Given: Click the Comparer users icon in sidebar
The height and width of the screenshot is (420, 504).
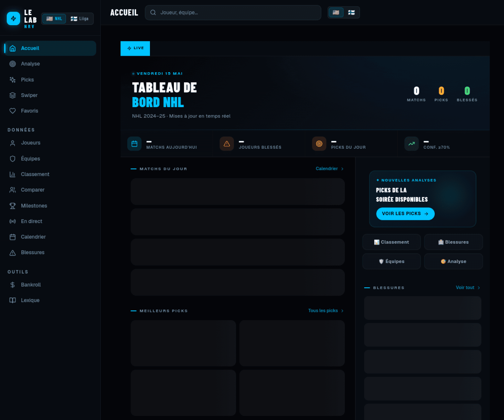Looking at the screenshot, I should [13, 190].
